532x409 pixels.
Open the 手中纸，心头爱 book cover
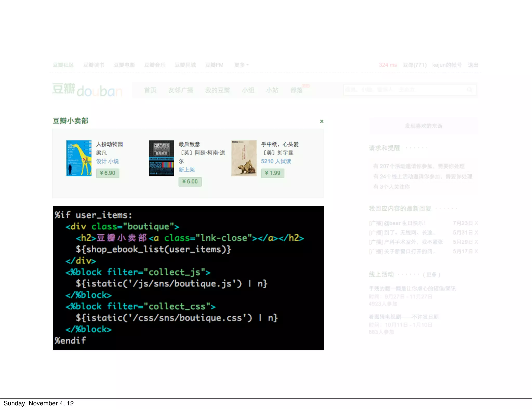(244, 158)
